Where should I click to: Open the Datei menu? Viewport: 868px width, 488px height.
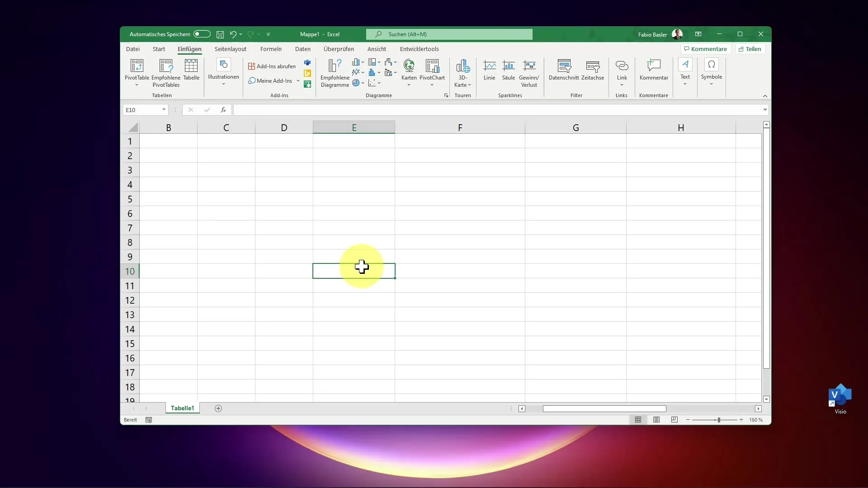click(x=133, y=49)
